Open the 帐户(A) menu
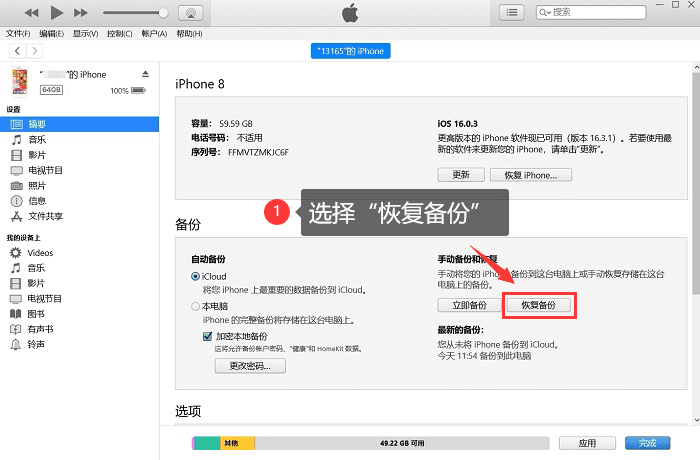This screenshot has height=460, width=700. point(154,33)
